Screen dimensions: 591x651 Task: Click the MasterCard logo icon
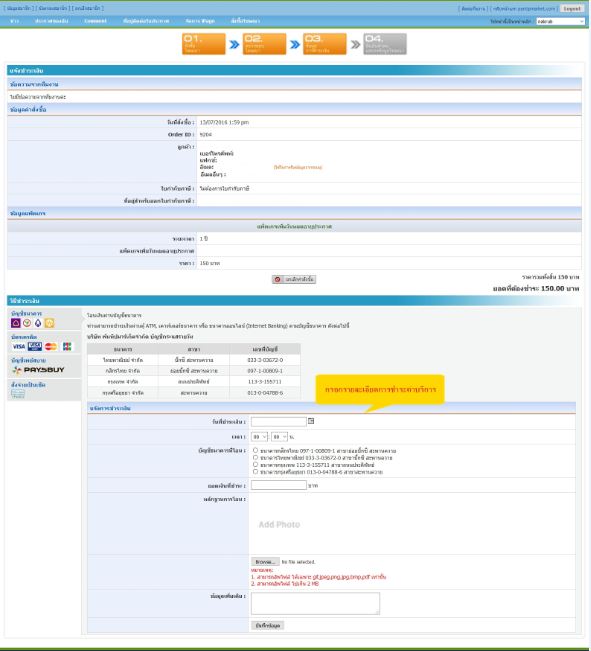[51, 346]
